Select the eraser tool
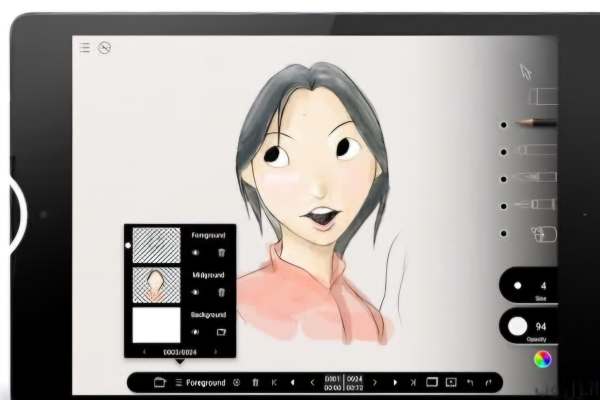This screenshot has height=400, width=600. [x=543, y=96]
